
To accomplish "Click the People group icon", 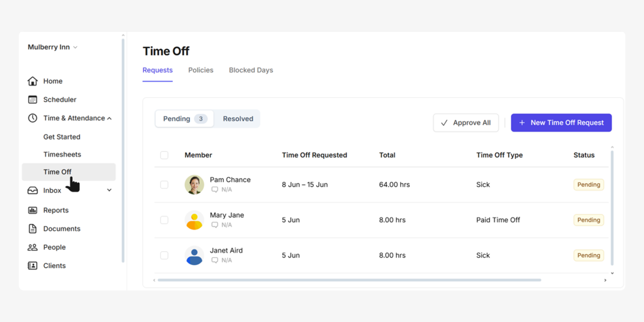I will point(33,247).
